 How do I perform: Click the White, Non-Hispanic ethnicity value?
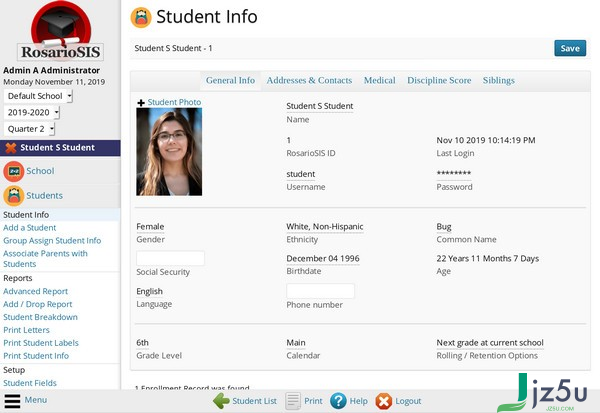coord(325,227)
